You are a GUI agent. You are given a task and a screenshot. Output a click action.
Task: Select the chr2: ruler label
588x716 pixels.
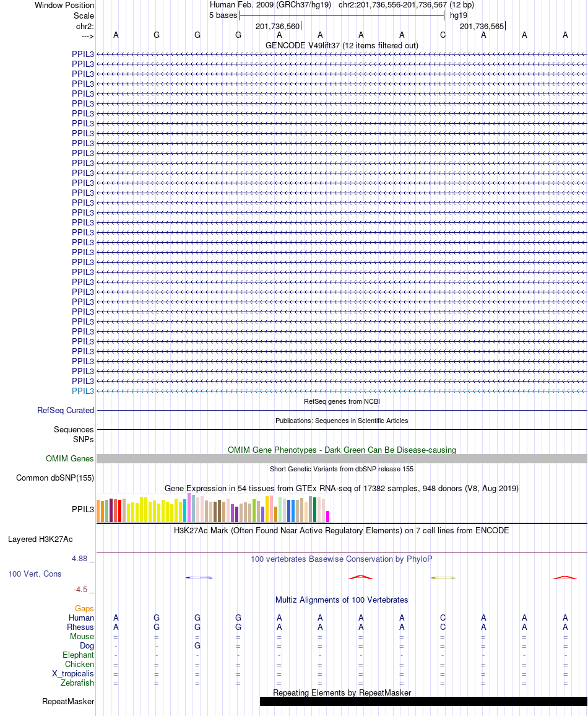pyautogui.click(x=85, y=26)
